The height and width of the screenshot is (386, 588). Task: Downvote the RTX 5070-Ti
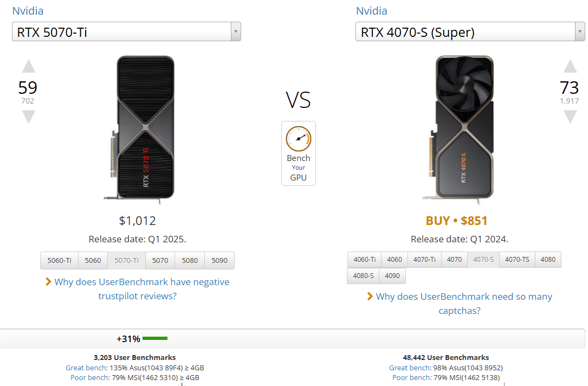click(x=29, y=117)
